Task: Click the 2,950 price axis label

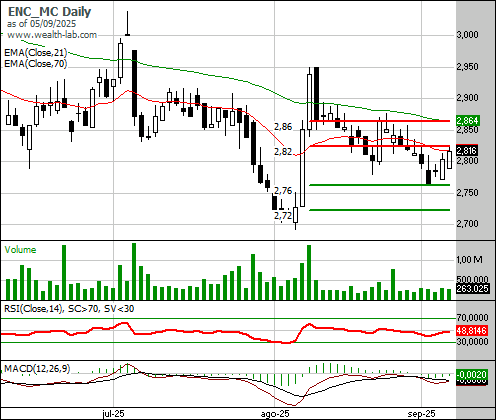Action: [467, 67]
